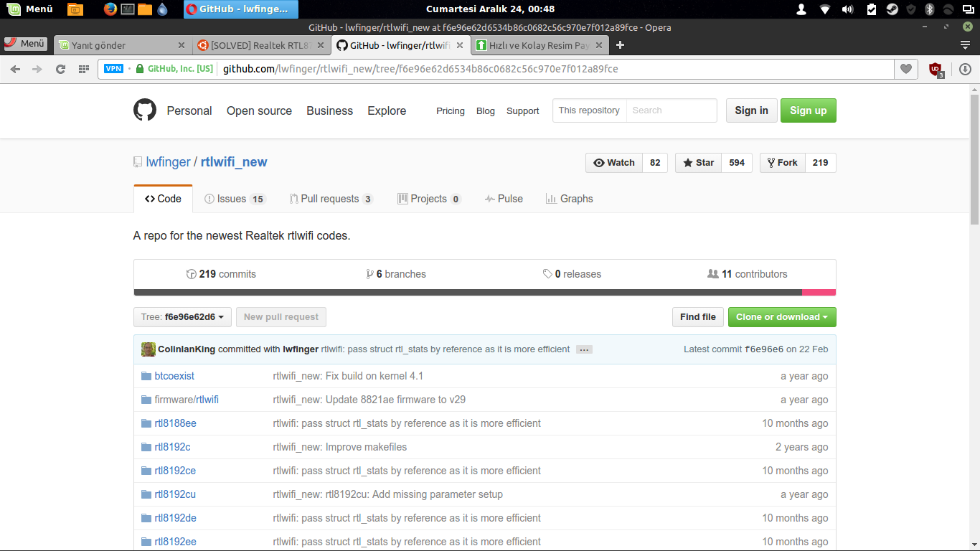Screen dimensions: 980x551
Task: Open the latest commit f6e96e6 link
Action: 763,349
